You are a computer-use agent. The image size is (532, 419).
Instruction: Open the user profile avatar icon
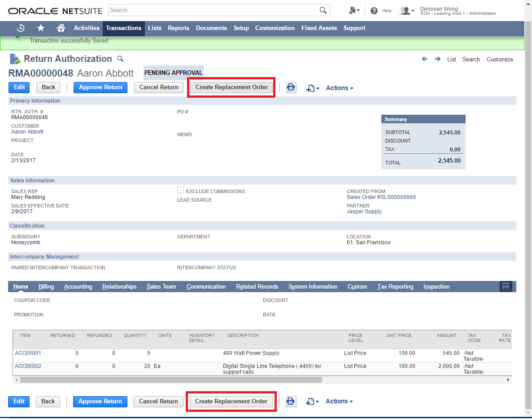[407, 10]
